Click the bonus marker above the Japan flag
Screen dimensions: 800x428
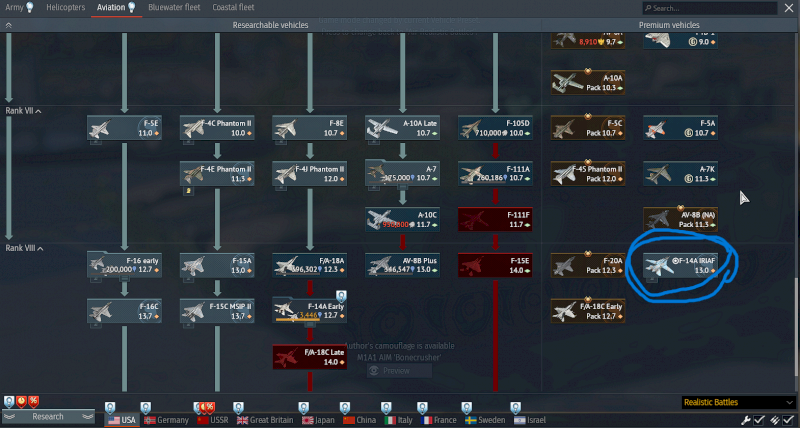304,408
